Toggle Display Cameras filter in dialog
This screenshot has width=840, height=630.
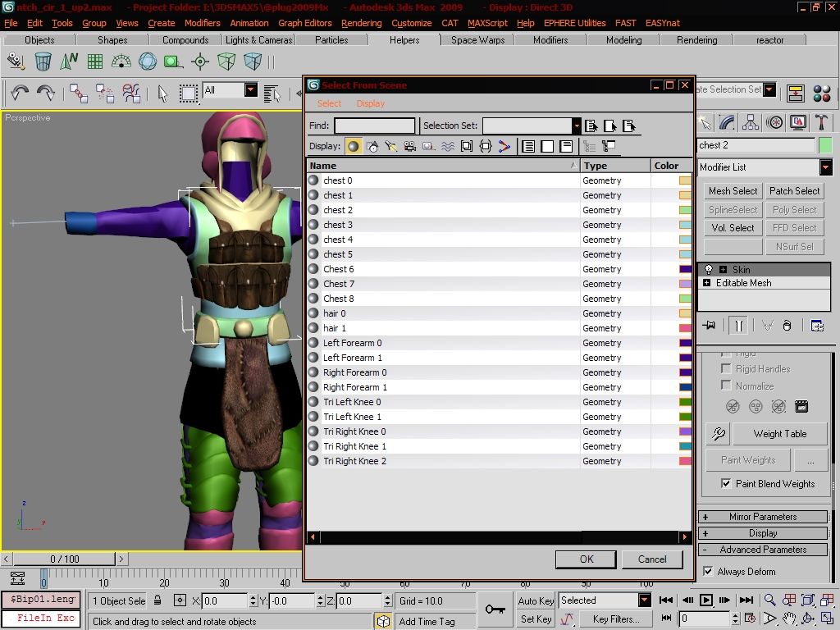(x=410, y=146)
